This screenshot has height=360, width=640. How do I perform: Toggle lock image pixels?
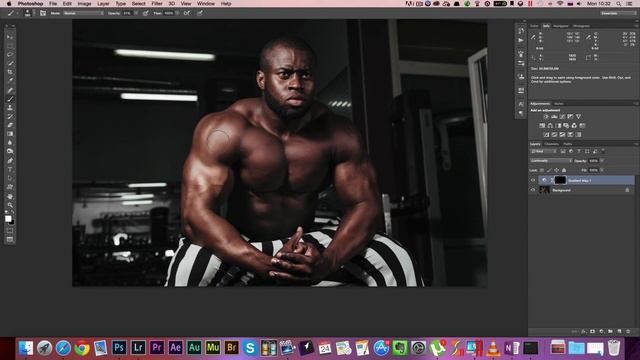[549, 170]
